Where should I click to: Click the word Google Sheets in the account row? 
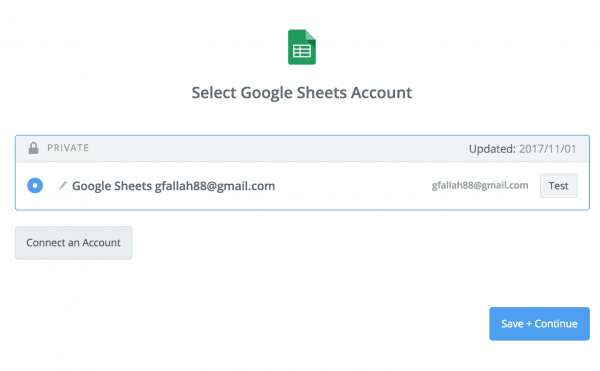pos(112,186)
